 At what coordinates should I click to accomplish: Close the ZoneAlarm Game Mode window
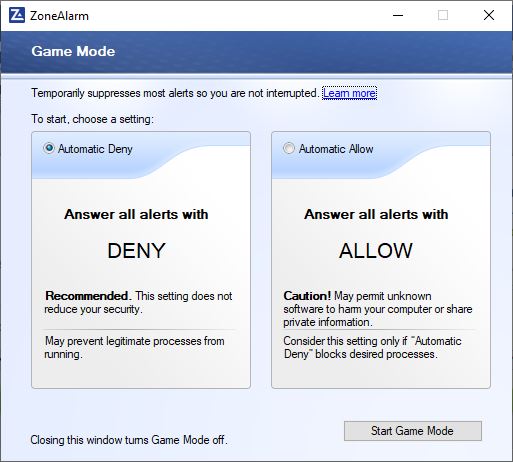(489, 15)
